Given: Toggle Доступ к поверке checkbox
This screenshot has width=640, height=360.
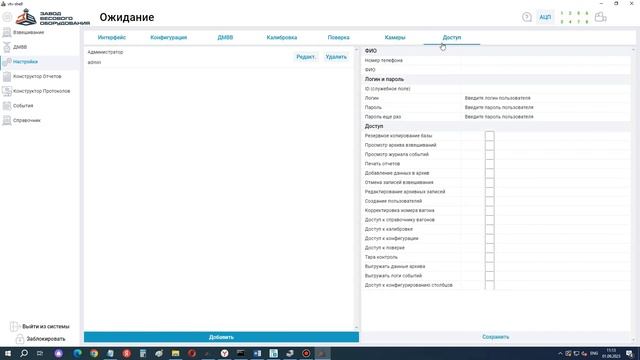Looking at the screenshot, I should (x=490, y=248).
